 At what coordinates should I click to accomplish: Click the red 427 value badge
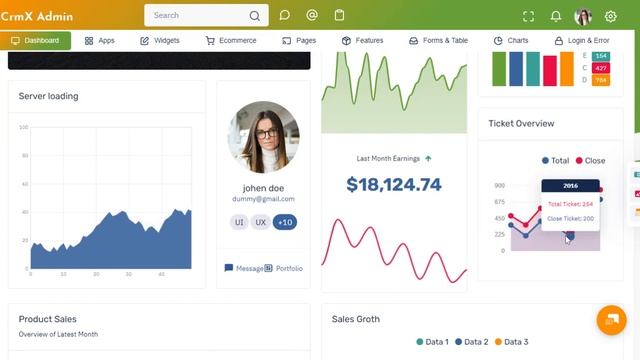[601, 68]
